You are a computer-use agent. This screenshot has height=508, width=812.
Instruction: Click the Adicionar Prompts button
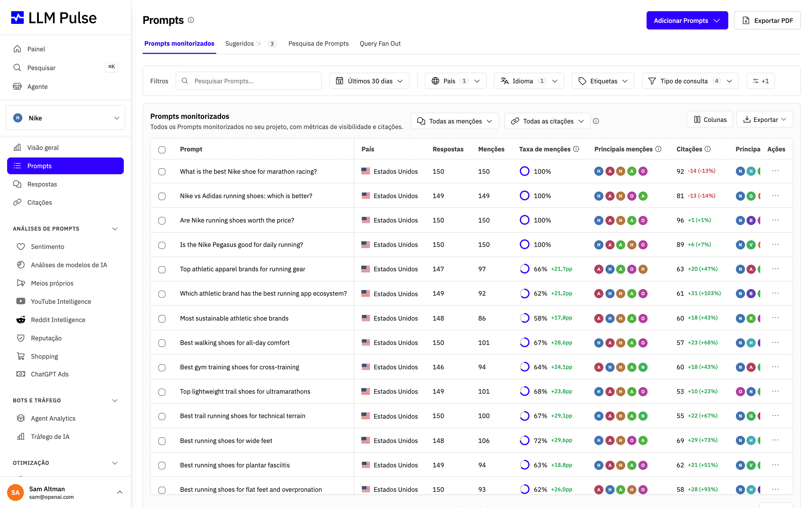click(687, 21)
